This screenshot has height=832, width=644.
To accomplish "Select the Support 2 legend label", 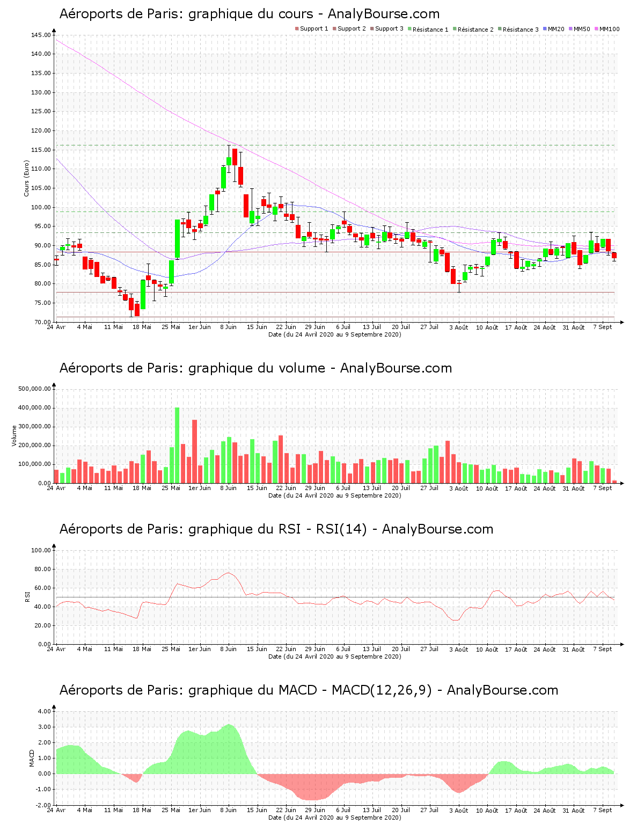I will (x=352, y=29).
